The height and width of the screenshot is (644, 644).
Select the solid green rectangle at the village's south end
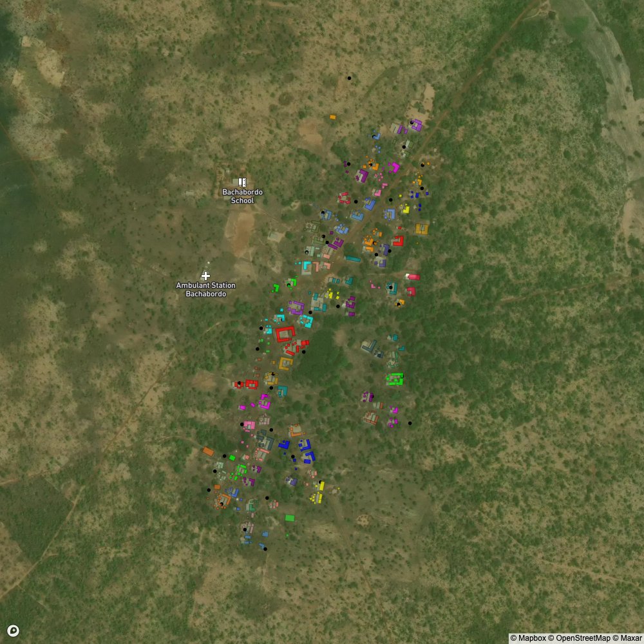click(x=290, y=518)
